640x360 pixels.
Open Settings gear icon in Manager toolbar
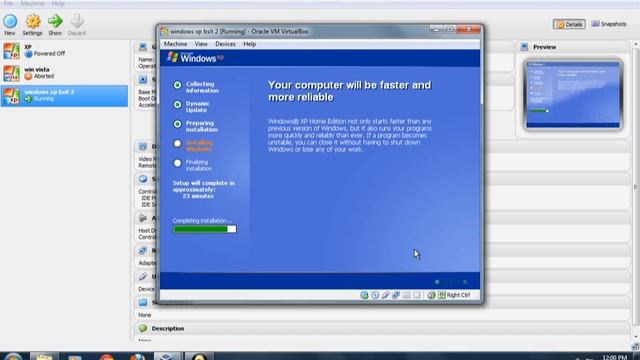[33, 21]
